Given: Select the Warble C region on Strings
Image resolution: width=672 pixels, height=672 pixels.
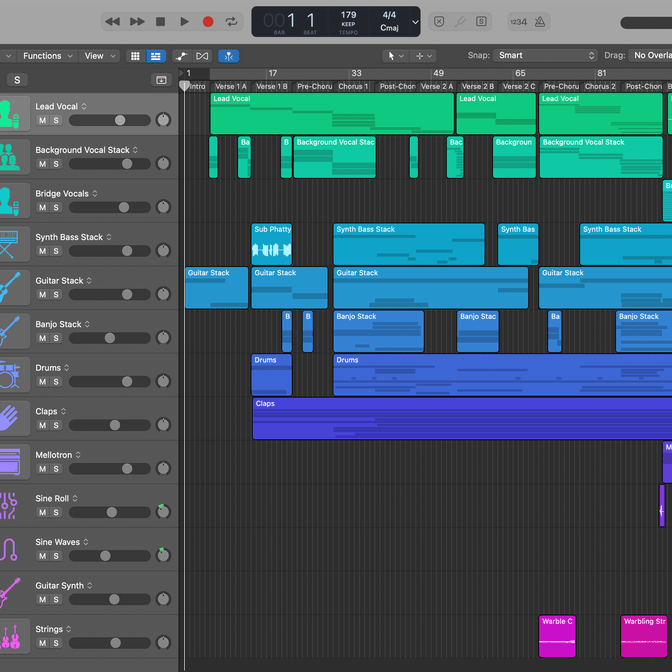Looking at the screenshot, I should [557, 636].
